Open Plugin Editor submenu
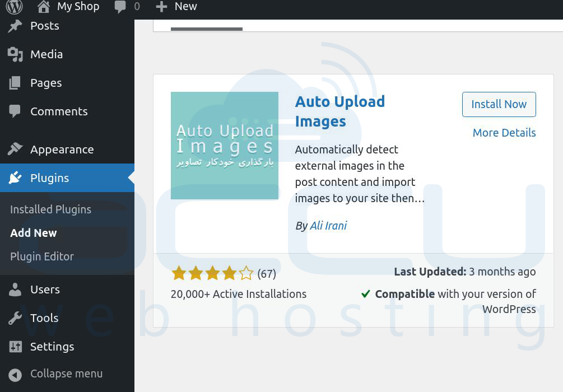Image resolution: width=563 pixels, height=392 pixels. 42,256
